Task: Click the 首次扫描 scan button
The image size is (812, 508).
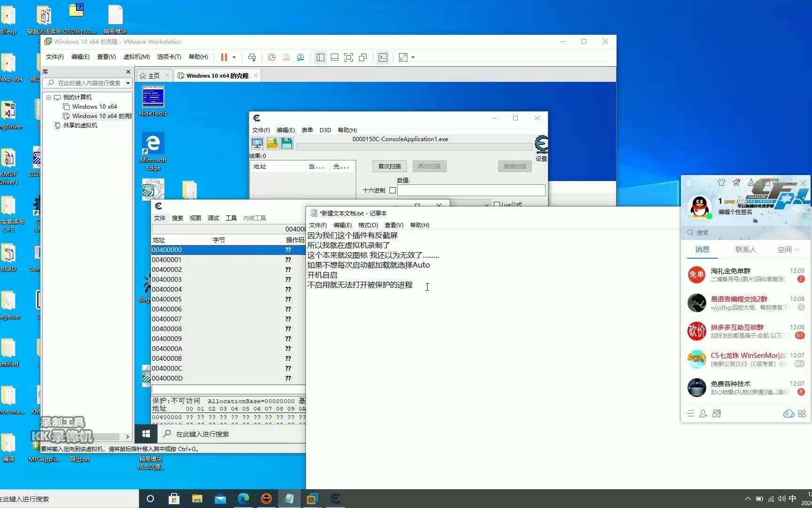Action: pyautogui.click(x=389, y=166)
